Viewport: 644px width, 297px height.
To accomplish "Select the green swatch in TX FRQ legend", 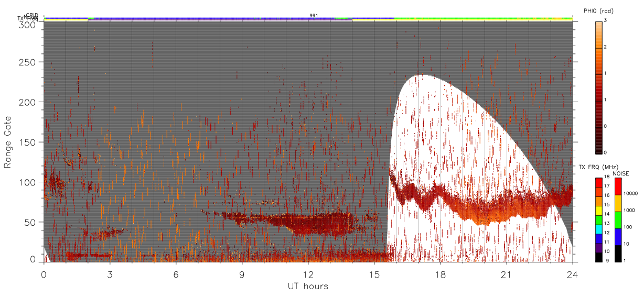I will tap(599, 220).
